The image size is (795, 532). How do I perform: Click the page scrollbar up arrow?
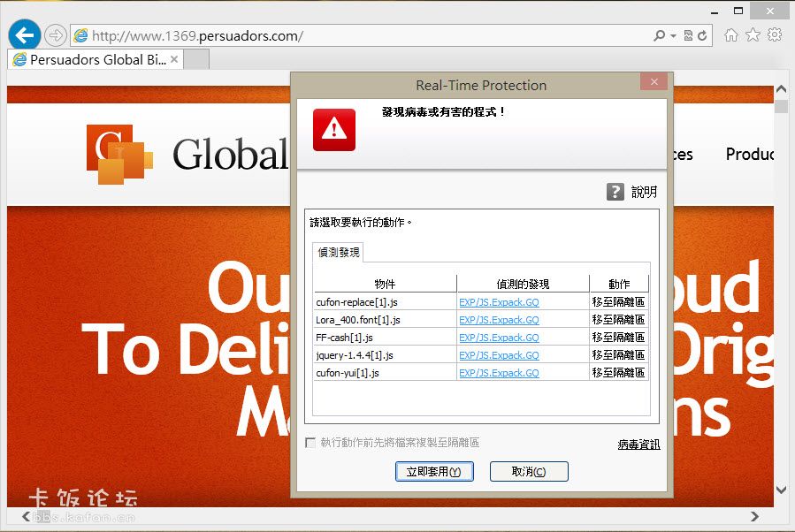(782, 89)
